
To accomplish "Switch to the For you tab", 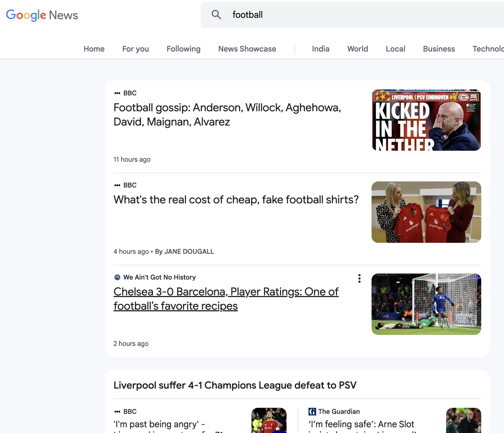I will coord(135,49).
